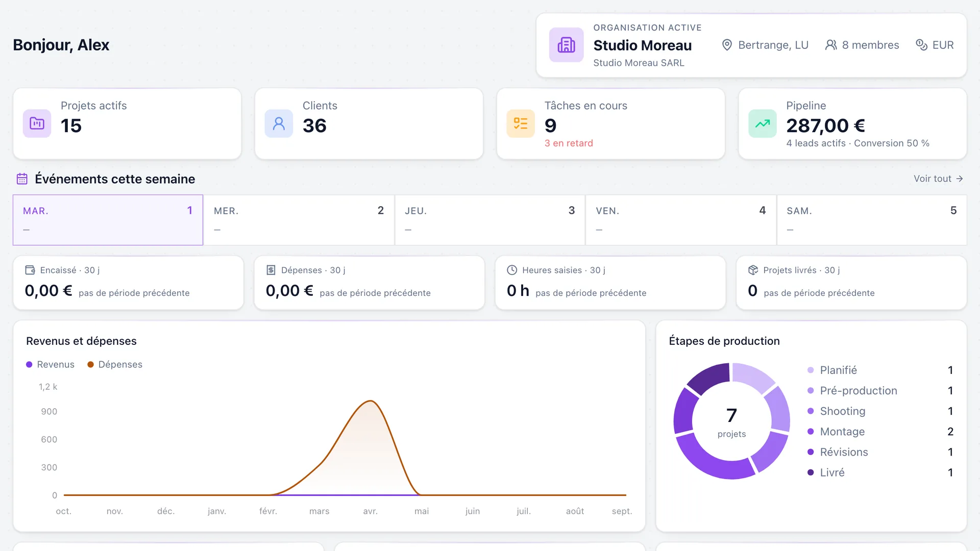Select the SAM. 5 day cell
The height and width of the screenshot is (551, 980).
tap(871, 220)
